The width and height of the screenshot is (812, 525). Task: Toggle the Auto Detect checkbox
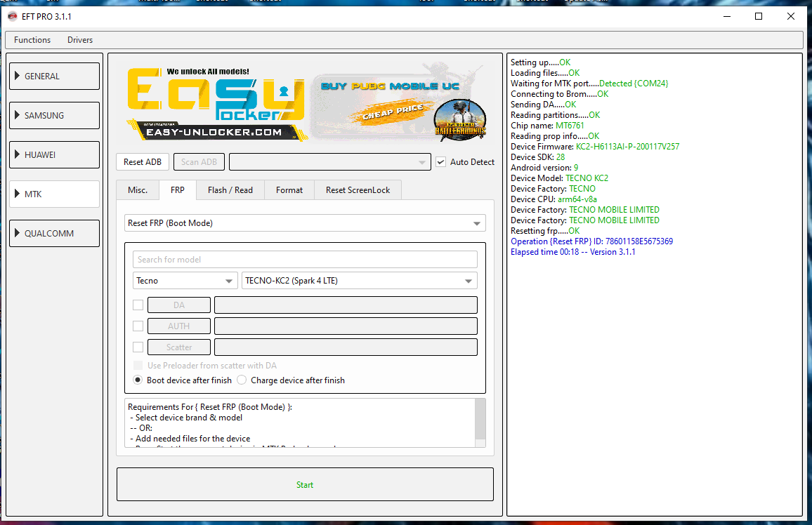point(440,162)
